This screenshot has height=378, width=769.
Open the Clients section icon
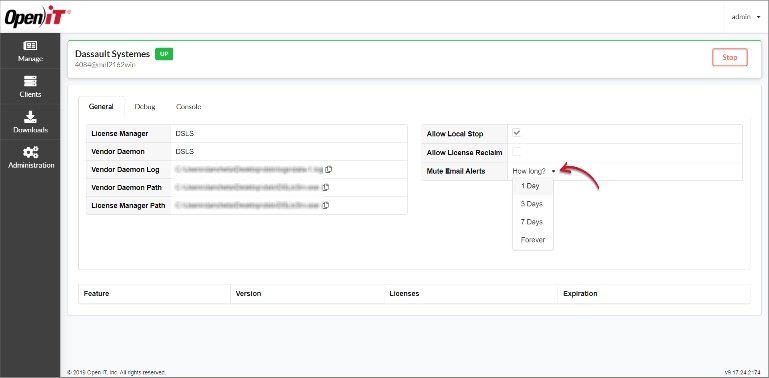coord(30,81)
